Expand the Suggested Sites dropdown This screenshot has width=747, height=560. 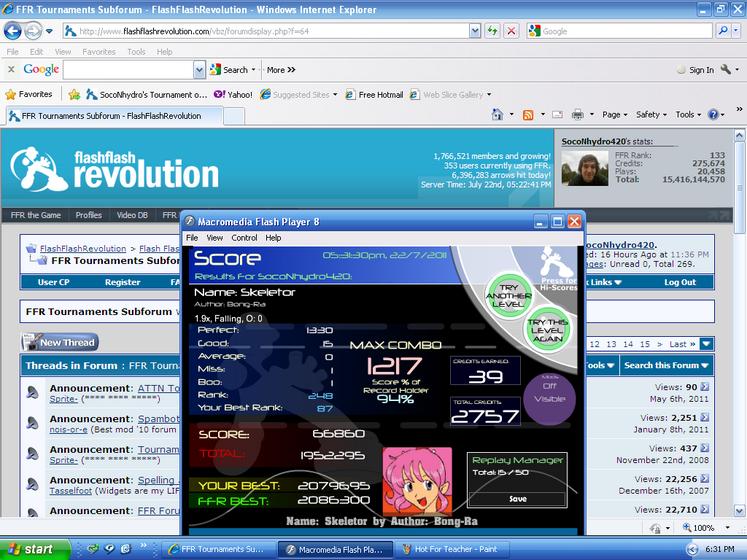click(335, 94)
